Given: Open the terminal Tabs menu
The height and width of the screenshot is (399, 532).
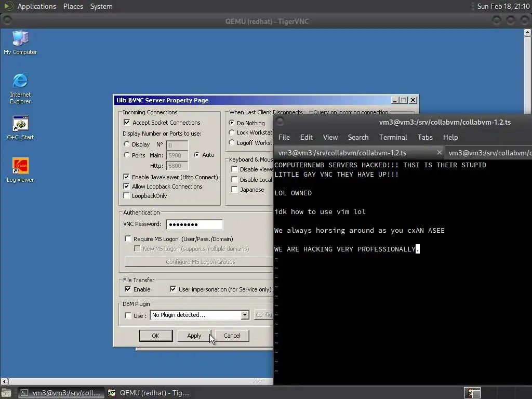Looking at the screenshot, I should tap(425, 137).
